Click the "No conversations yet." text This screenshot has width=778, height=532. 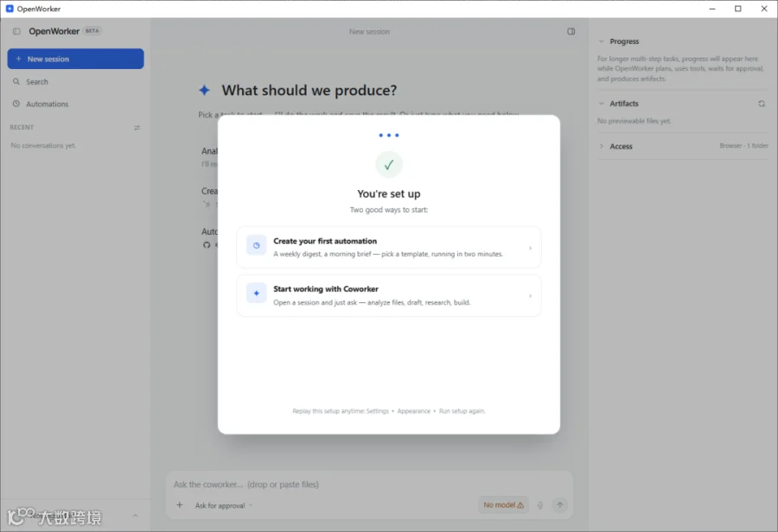click(44, 145)
